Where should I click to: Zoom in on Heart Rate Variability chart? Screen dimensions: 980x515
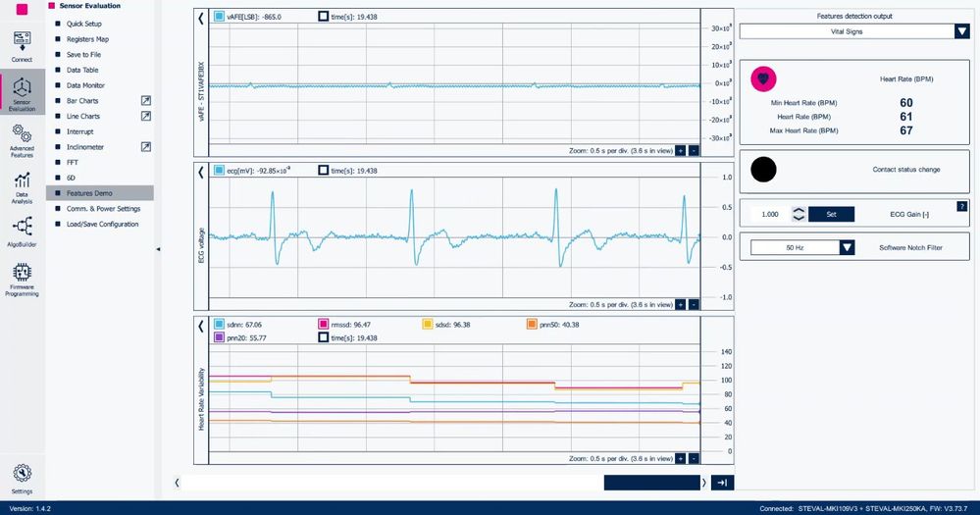pyautogui.click(x=681, y=458)
